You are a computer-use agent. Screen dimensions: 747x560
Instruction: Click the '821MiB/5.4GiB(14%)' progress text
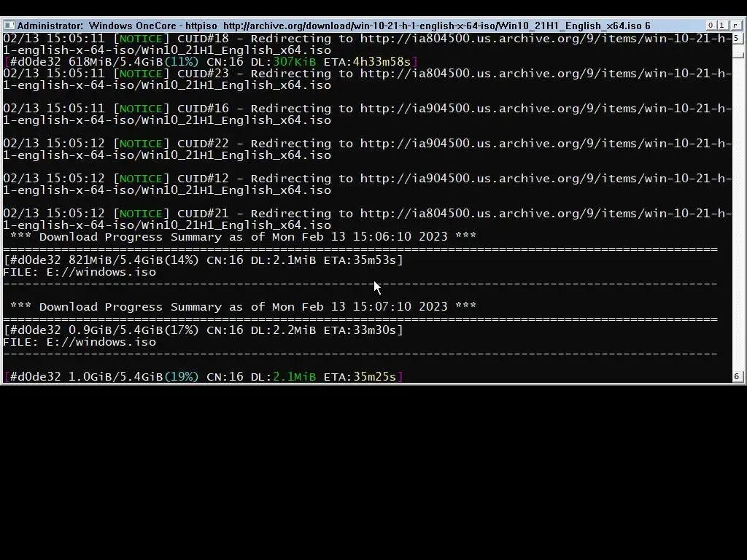[133, 260]
